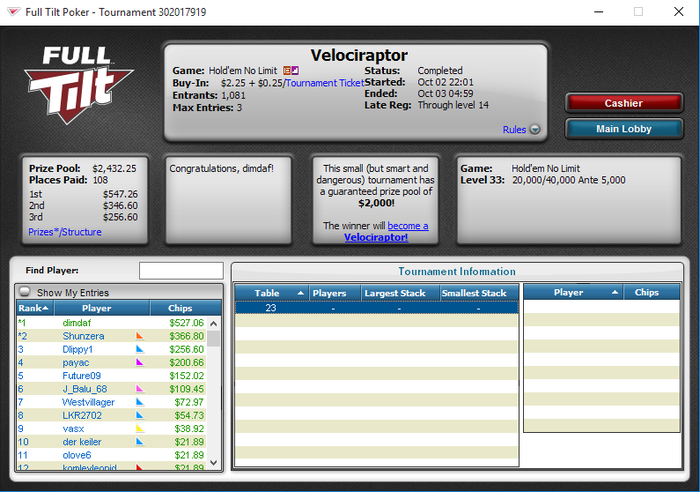Open the Tournament Ticket link
The height and width of the screenshot is (492, 700).
pyautogui.click(x=325, y=83)
